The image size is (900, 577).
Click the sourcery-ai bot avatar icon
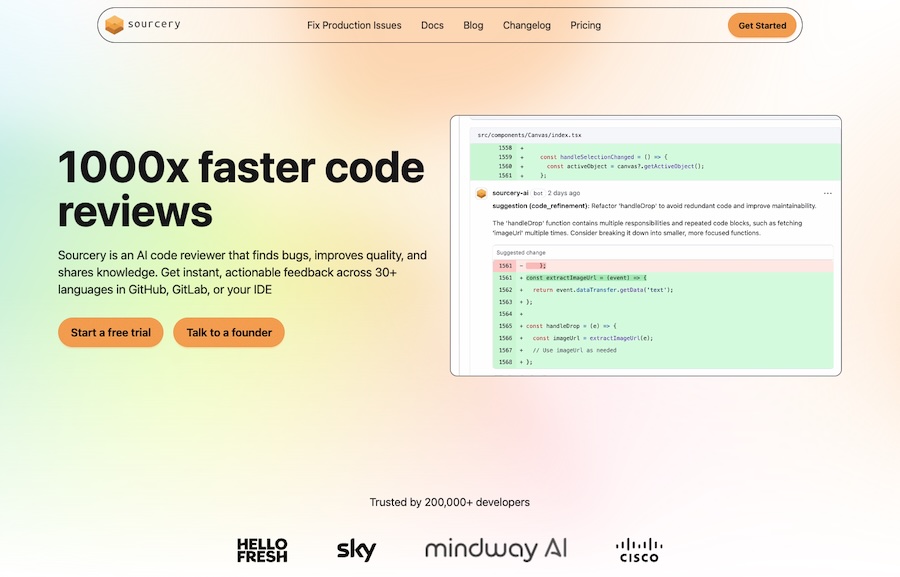(x=481, y=193)
